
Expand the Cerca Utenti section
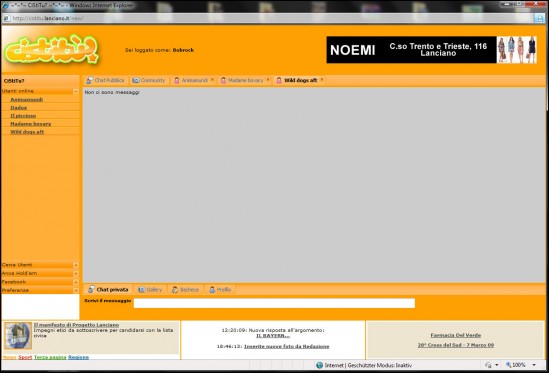point(76,265)
